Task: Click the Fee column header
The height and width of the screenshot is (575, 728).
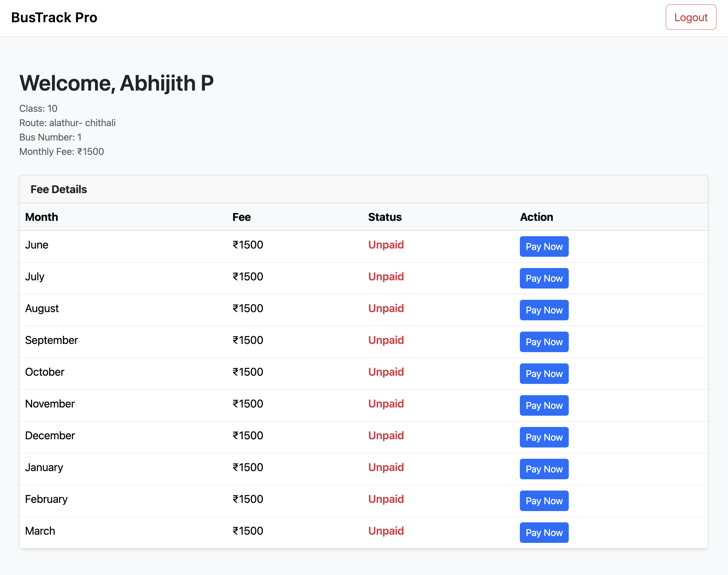Action: coord(241,217)
